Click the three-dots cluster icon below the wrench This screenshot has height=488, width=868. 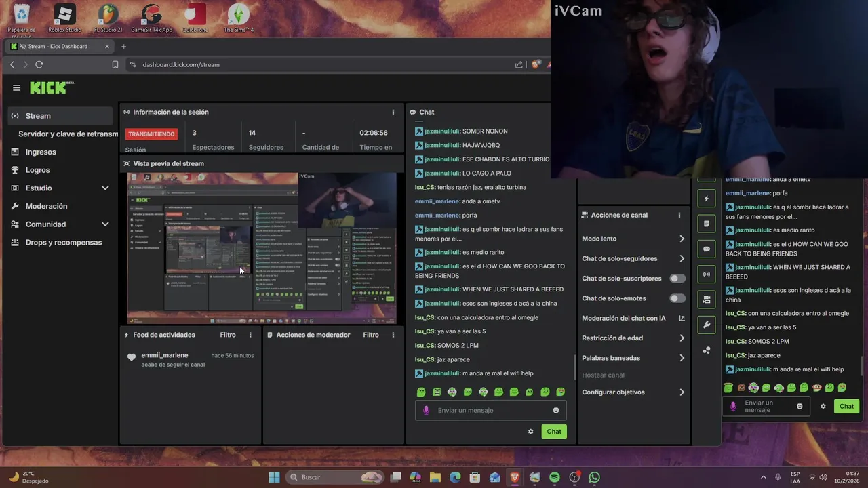point(707,350)
